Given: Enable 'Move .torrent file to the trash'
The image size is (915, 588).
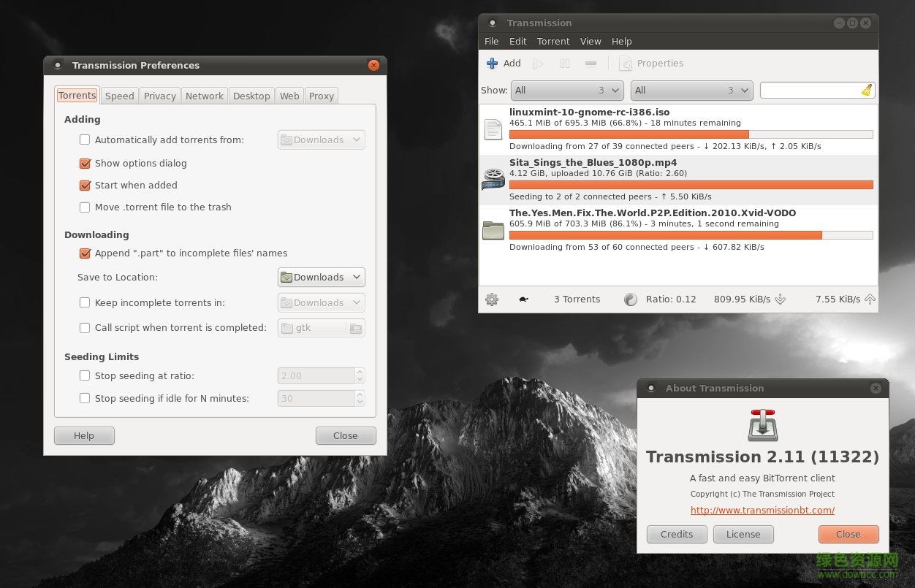Looking at the screenshot, I should (x=85, y=207).
